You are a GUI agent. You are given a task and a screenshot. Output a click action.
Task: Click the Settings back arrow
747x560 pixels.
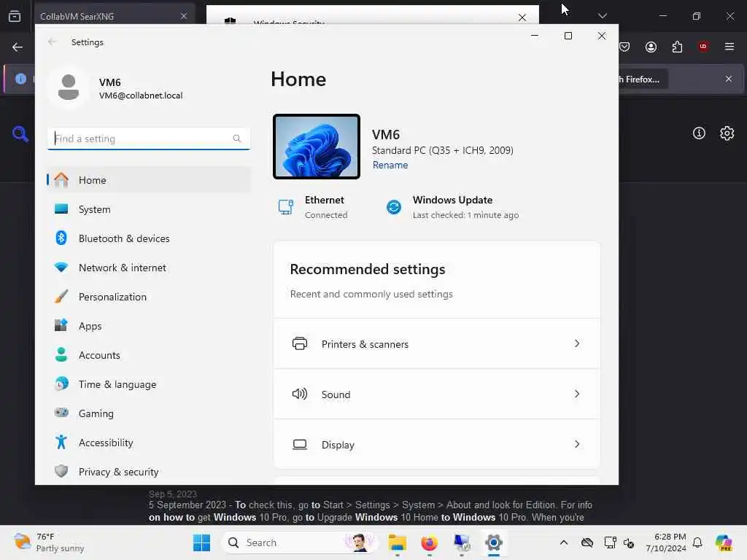[52, 42]
